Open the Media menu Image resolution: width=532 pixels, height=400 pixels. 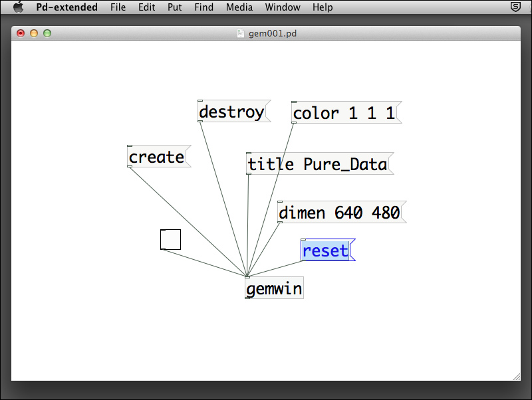(x=239, y=7)
